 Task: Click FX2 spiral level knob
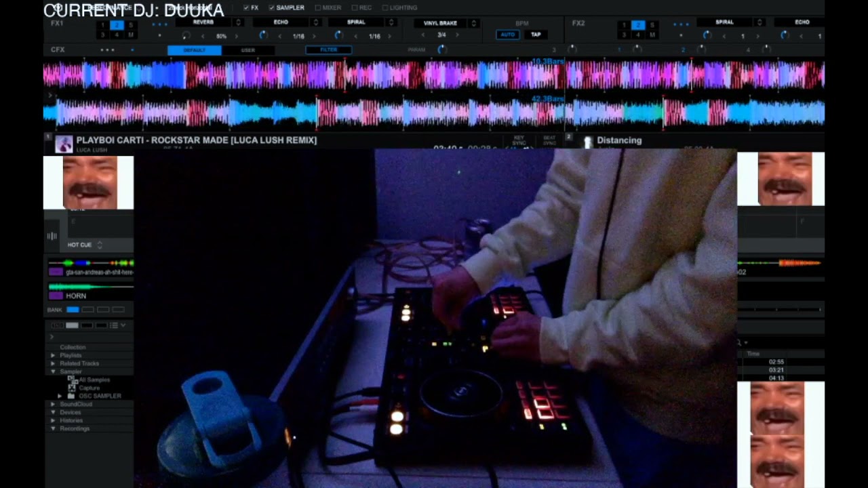tap(707, 35)
